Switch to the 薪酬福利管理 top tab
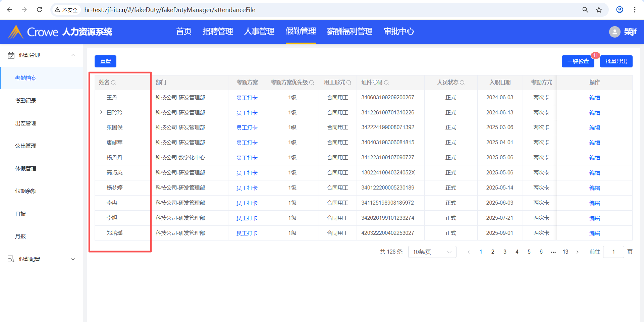 pyautogui.click(x=350, y=32)
